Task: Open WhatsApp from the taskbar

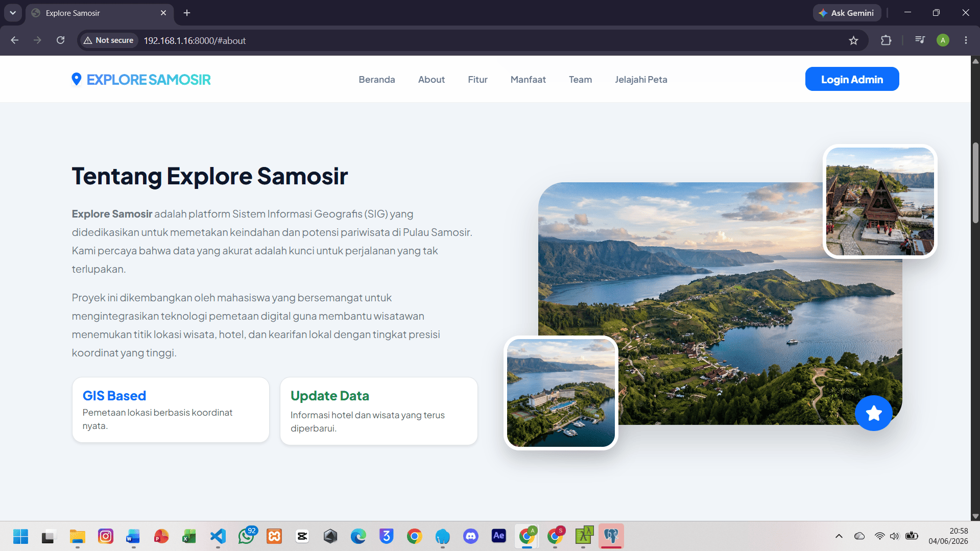Action: [x=247, y=536]
